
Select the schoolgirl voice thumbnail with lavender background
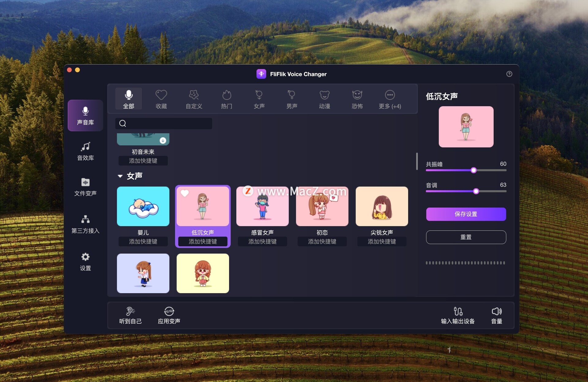(143, 273)
